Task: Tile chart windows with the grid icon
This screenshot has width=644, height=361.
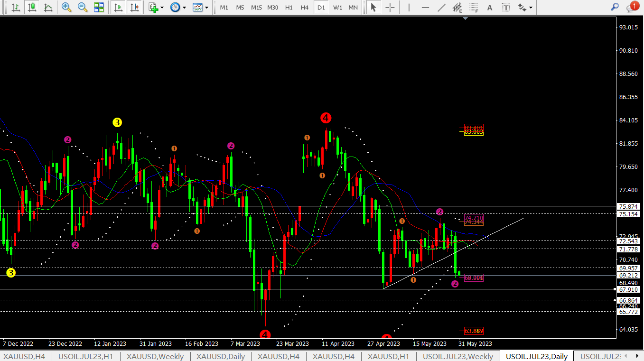Action: 99,8
